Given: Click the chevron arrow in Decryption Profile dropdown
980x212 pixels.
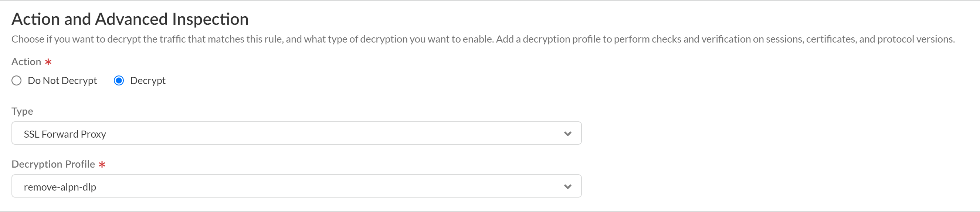Looking at the screenshot, I should click(567, 186).
